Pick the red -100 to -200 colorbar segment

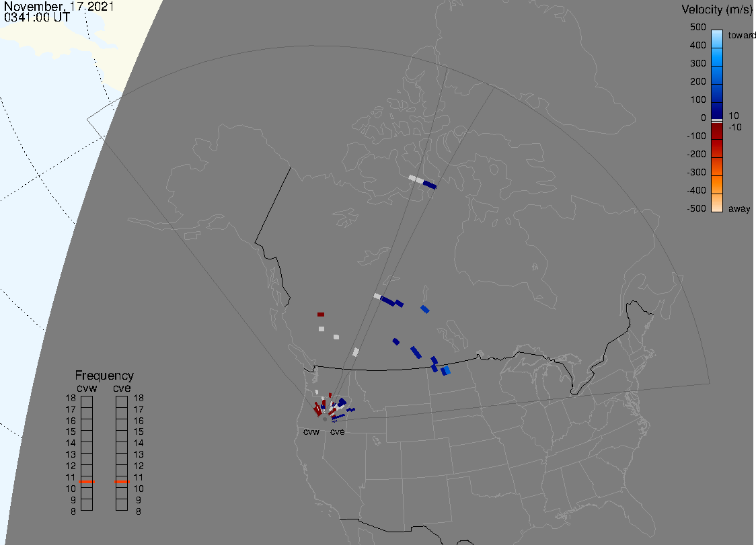pyautogui.click(x=717, y=149)
